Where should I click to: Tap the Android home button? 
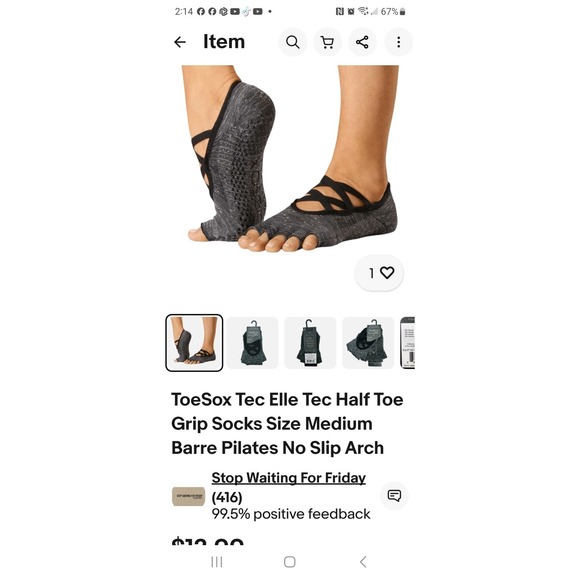290,562
